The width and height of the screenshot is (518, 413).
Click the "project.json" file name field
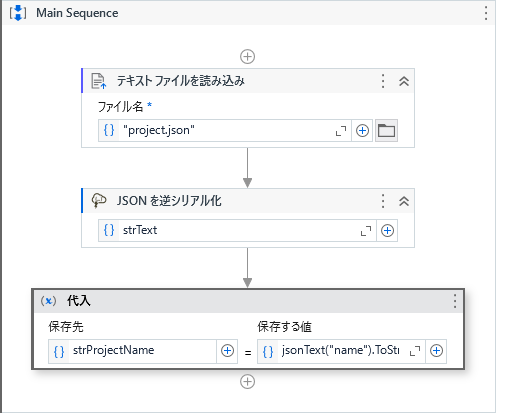[224, 130]
